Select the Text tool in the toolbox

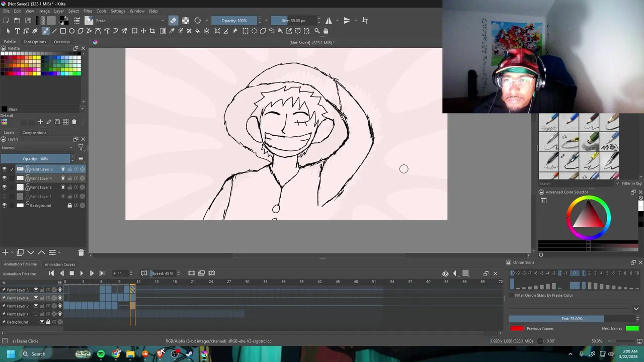pos(17,31)
